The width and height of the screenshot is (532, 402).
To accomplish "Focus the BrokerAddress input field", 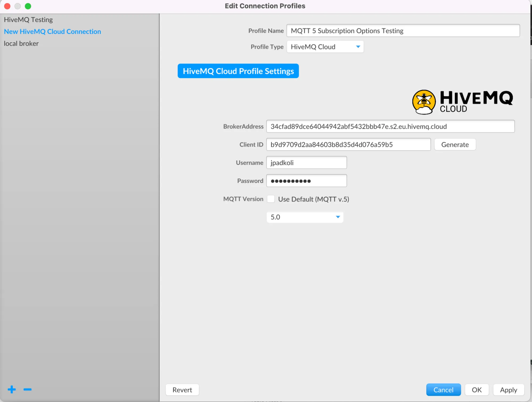I will click(x=390, y=127).
